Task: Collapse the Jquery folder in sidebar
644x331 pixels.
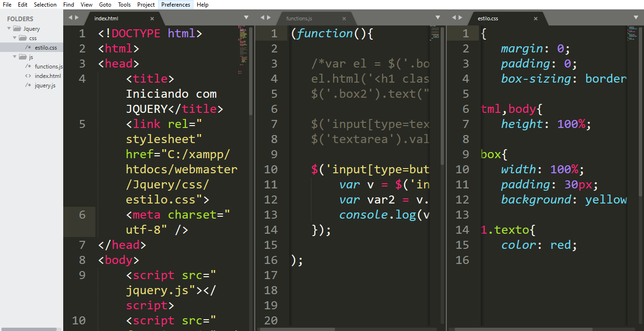Action: click(x=9, y=29)
